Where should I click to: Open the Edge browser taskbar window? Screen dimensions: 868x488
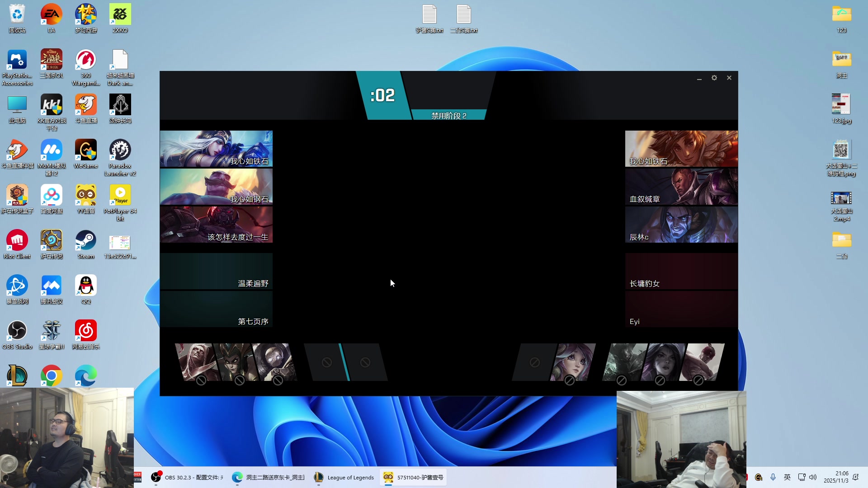pyautogui.click(x=269, y=477)
